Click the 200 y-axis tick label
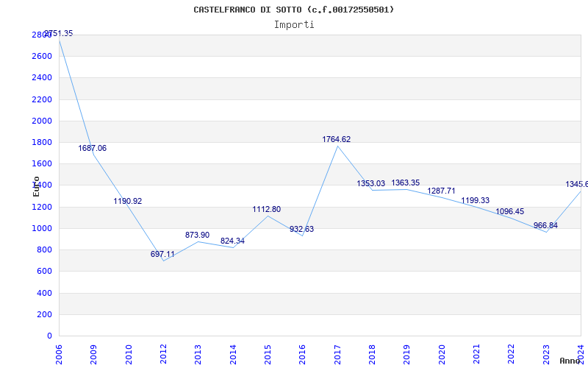 click(44, 314)
